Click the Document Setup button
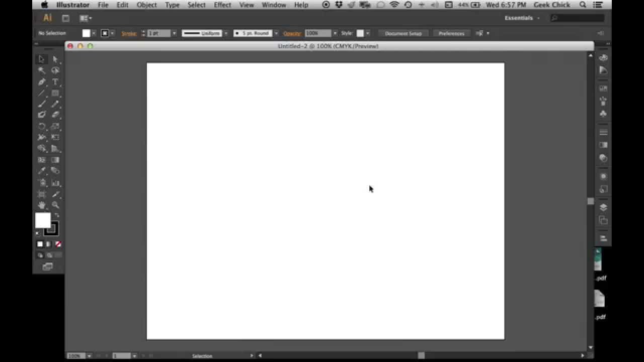 [403, 33]
